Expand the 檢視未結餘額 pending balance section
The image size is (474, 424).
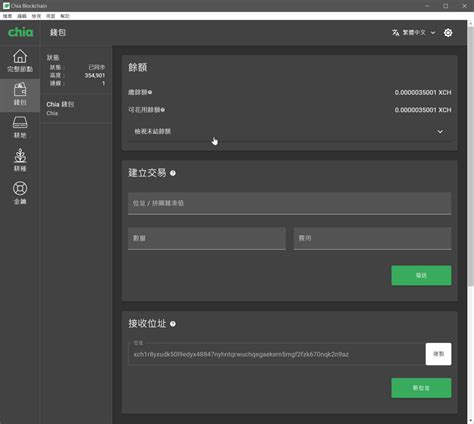[289, 132]
